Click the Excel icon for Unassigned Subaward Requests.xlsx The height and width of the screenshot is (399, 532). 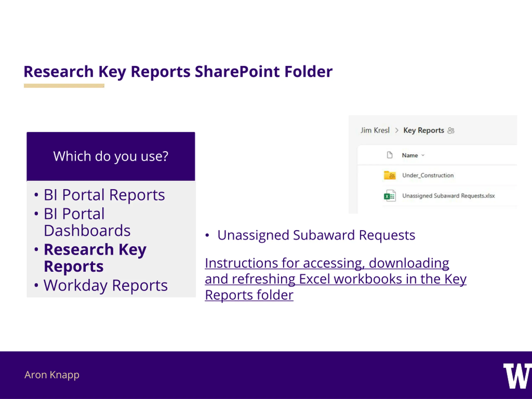pos(390,196)
